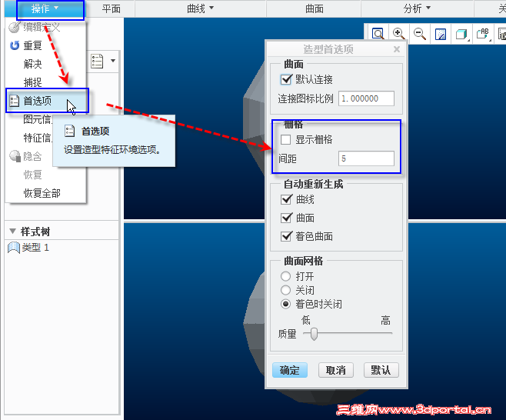
Task: Close the 造型首选项 dialog
Action: pos(397,49)
